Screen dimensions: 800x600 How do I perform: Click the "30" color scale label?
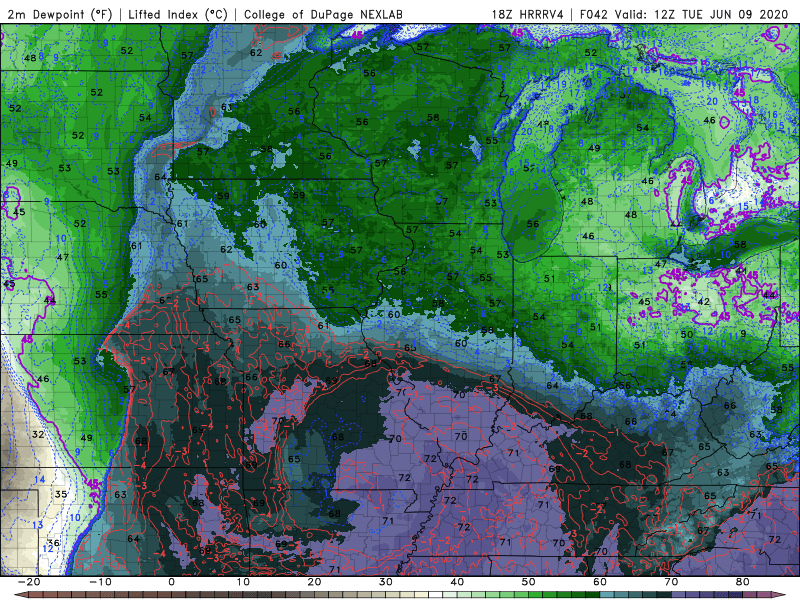coord(386,582)
